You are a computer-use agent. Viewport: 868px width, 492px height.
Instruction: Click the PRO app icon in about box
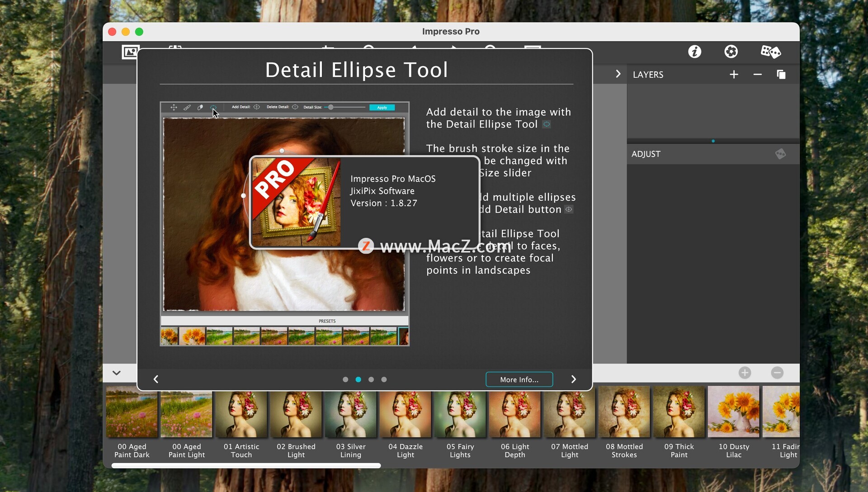tap(296, 202)
